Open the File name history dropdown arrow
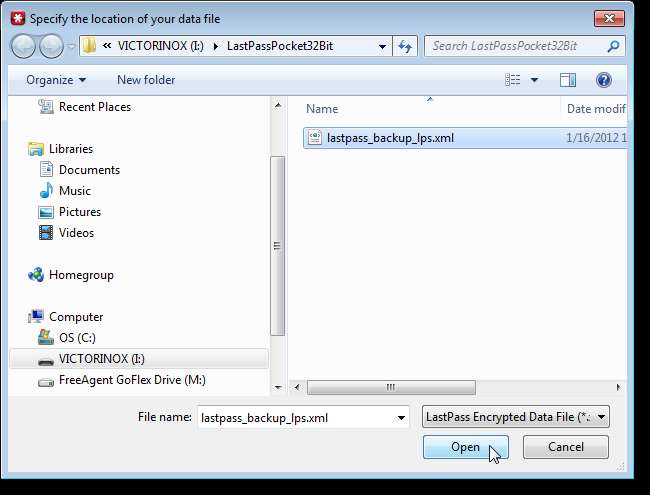Image resolution: width=650 pixels, height=495 pixels. [401, 417]
